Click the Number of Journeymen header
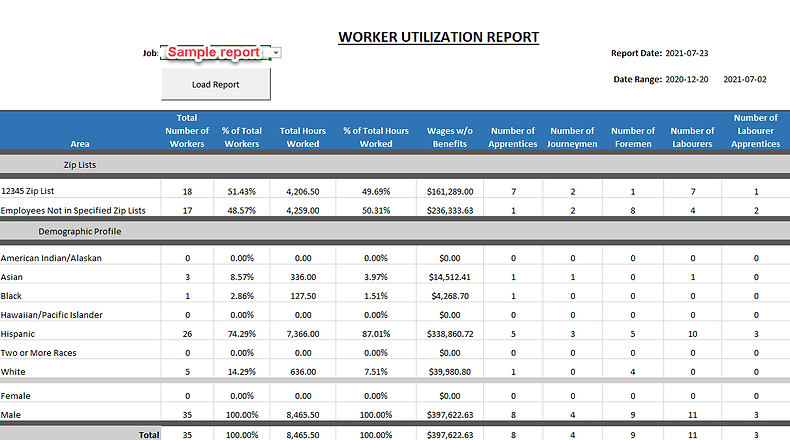Screen dimensions: 790x440 572,137
